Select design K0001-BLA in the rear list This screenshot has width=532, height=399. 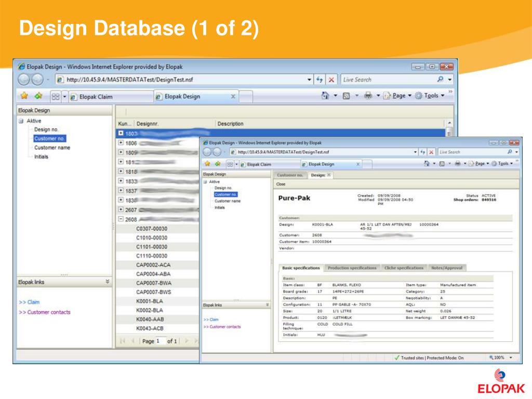(x=149, y=301)
